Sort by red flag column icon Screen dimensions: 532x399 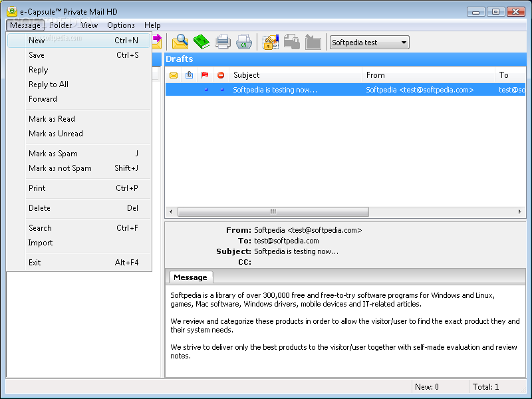(x=205, y=75)
